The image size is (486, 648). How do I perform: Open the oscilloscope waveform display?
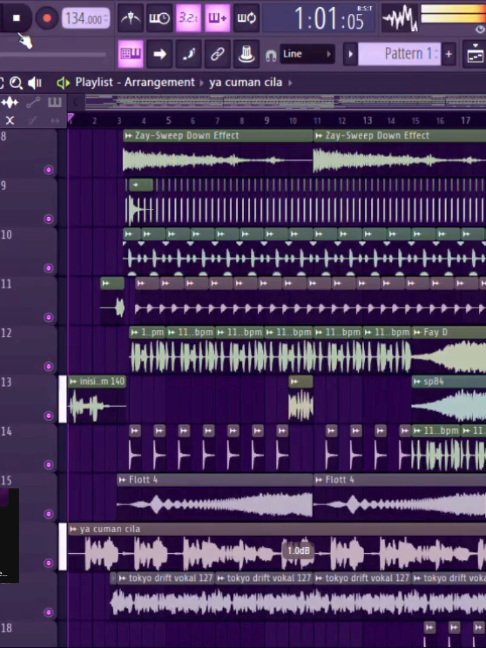[x=399, y=18]
